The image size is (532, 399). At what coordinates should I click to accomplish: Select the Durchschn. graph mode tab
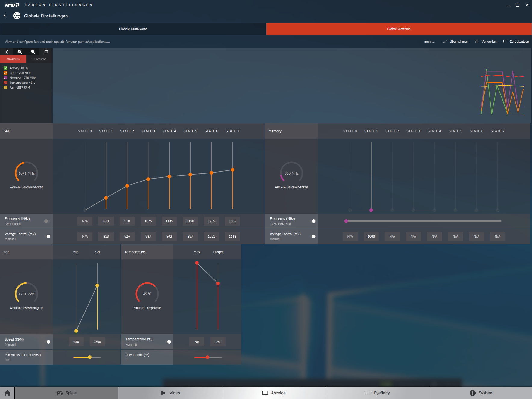40,59
